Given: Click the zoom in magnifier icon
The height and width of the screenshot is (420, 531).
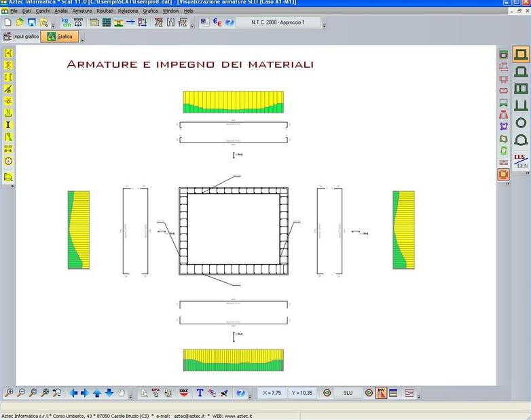Looking at the screenshot, I should point(9,393).
